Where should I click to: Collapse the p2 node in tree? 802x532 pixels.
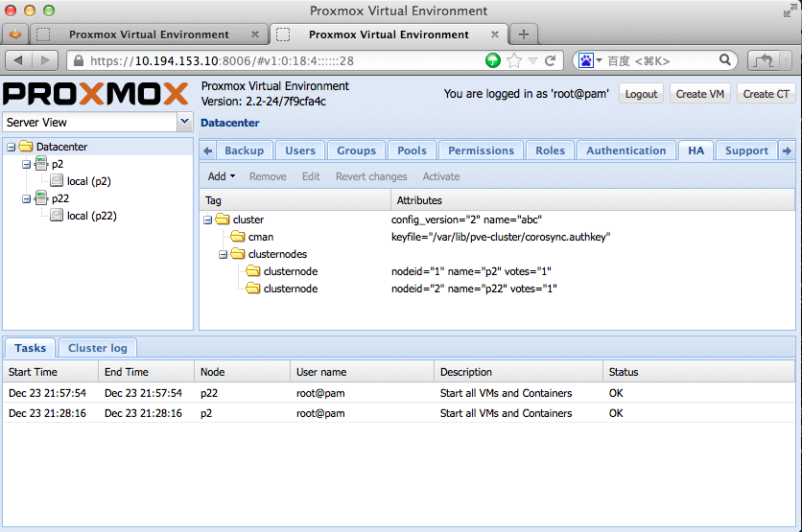26,165
